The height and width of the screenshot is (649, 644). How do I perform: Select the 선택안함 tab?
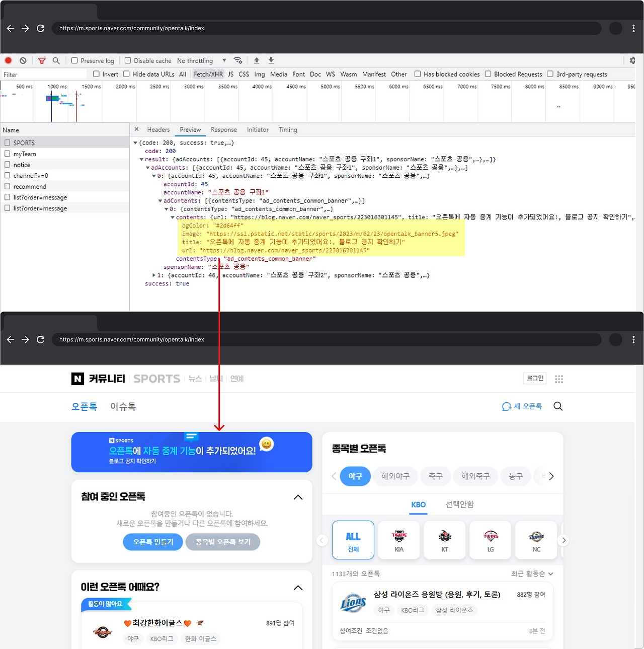point(460,504)
